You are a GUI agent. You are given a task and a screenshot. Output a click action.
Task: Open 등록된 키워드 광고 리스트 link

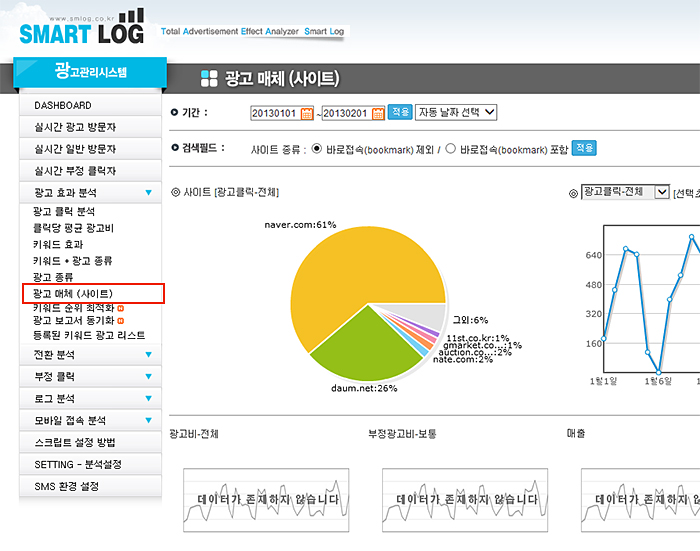[89, 335]
